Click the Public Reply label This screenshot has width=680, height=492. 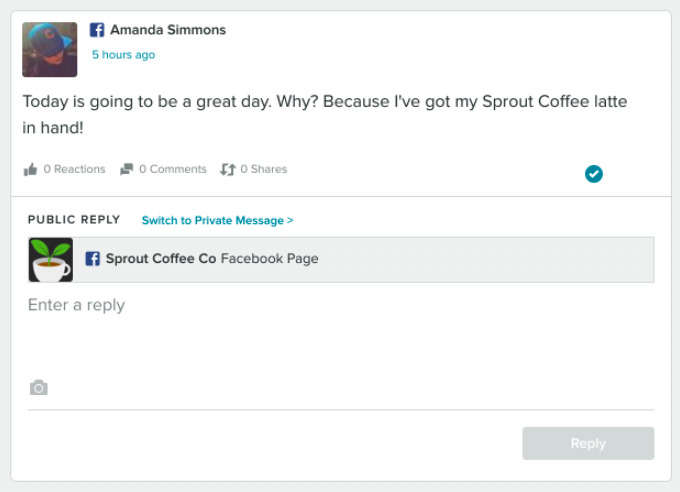[x=74, y=220]
